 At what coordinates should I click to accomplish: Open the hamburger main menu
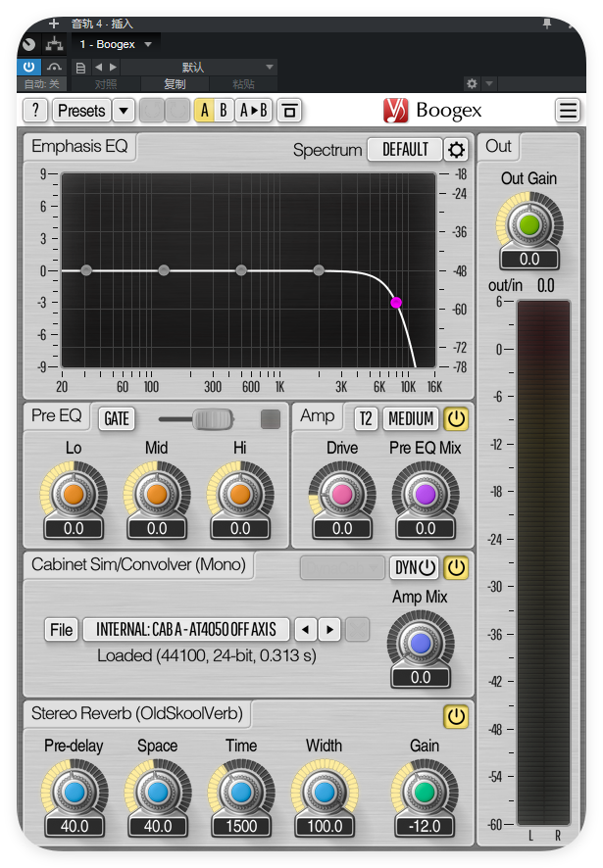tap(568, 110)
